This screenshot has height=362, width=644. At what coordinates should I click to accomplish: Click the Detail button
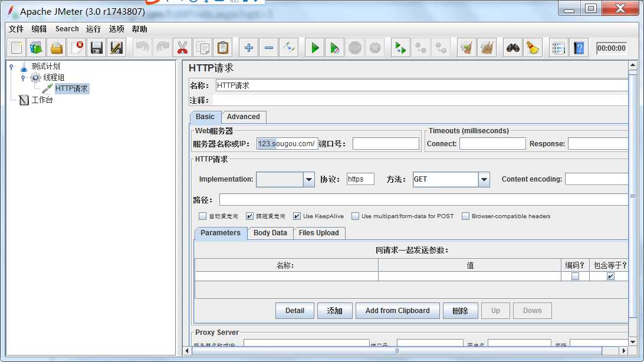coord(295,311)
